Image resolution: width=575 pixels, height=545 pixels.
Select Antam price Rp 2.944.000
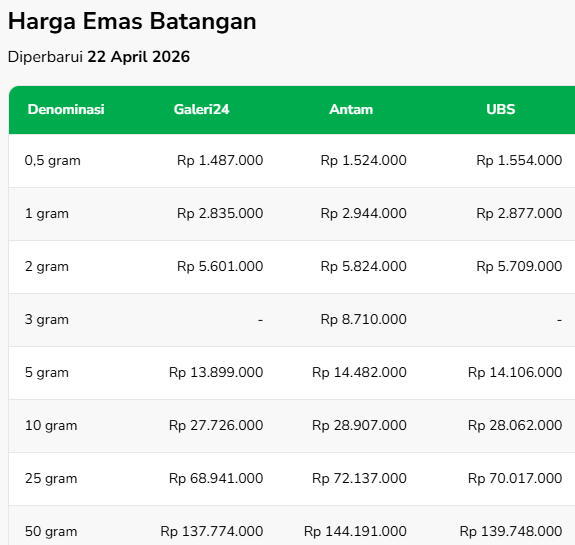point(363,213)
